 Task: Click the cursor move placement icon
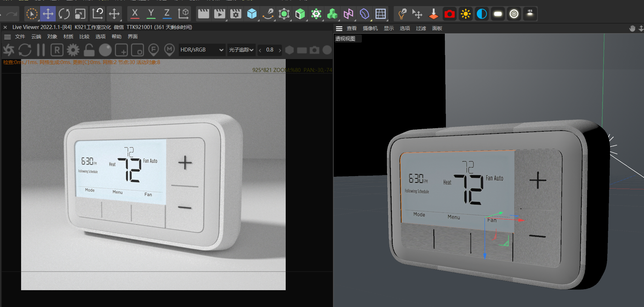coord(417,14)
